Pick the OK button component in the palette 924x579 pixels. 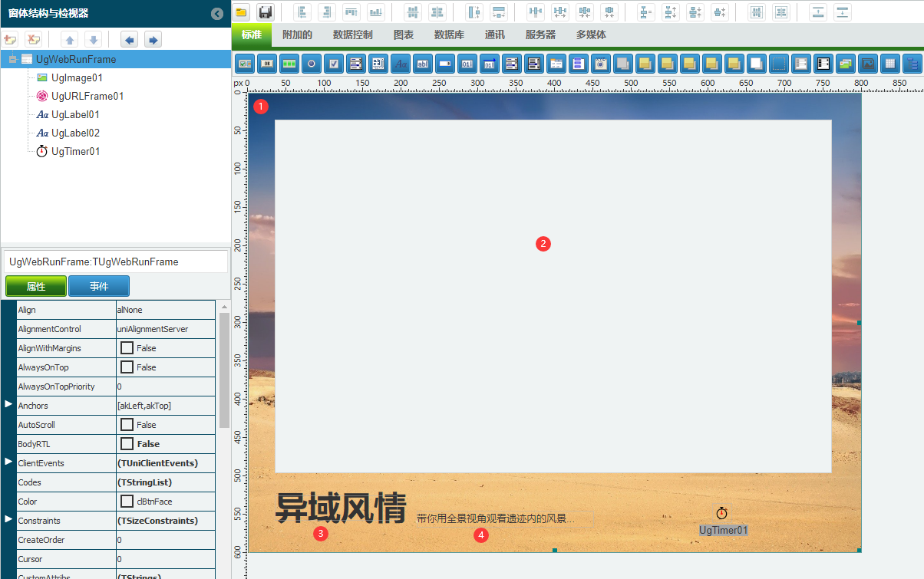(x=268, y=64)
